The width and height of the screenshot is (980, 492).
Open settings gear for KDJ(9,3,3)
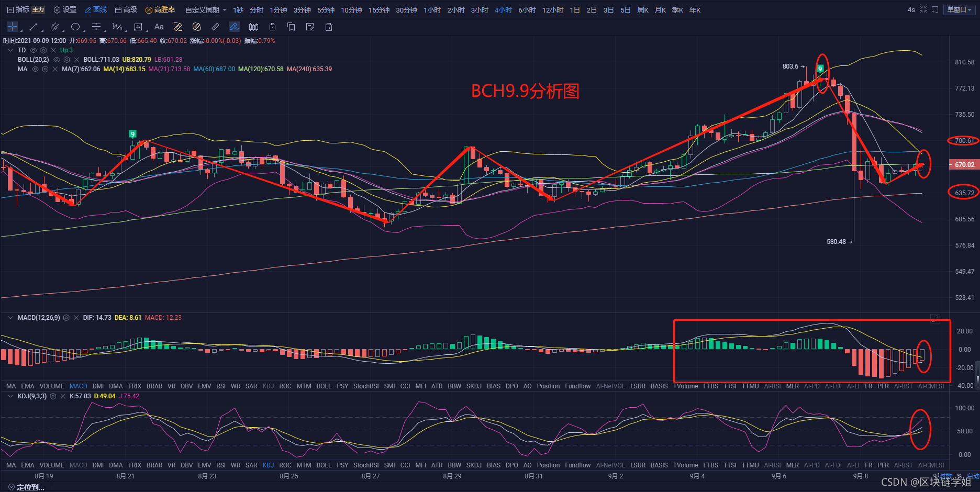[x=53, y=396]
